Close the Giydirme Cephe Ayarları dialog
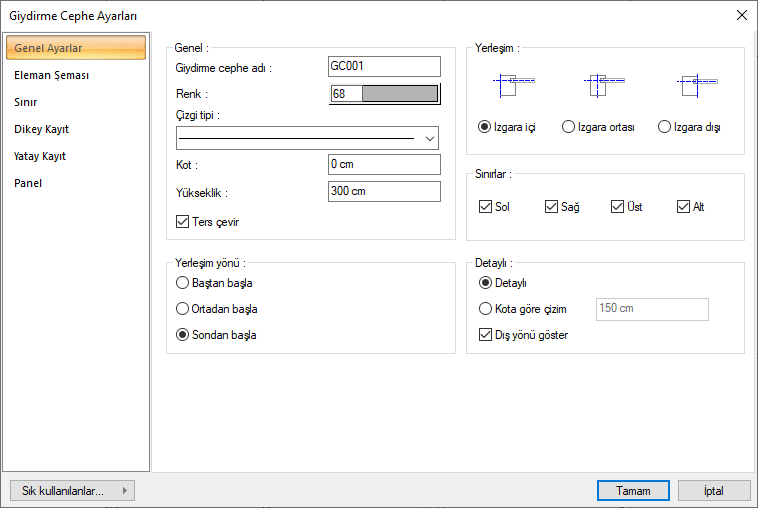 click(x=741, y=15)
